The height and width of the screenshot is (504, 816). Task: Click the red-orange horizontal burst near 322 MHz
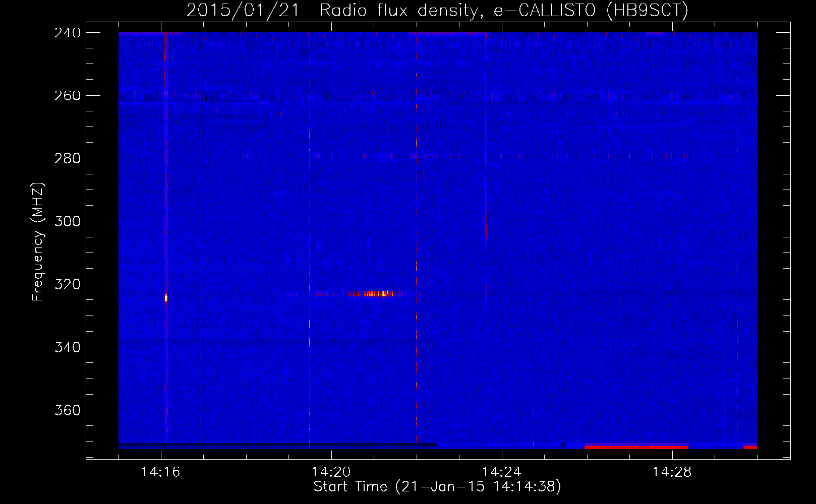pyautogui.click(x=376, y=293)
